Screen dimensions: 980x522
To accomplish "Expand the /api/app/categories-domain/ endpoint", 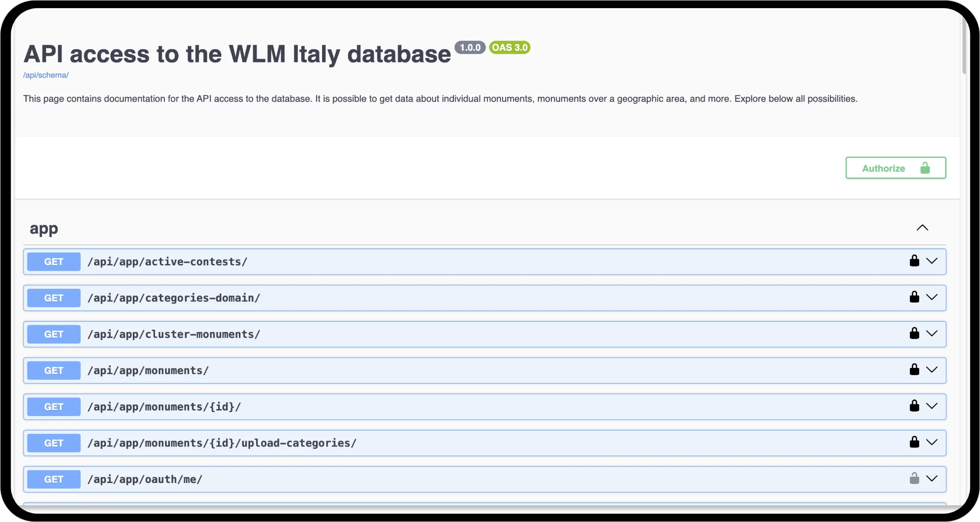I will point(932,297).
